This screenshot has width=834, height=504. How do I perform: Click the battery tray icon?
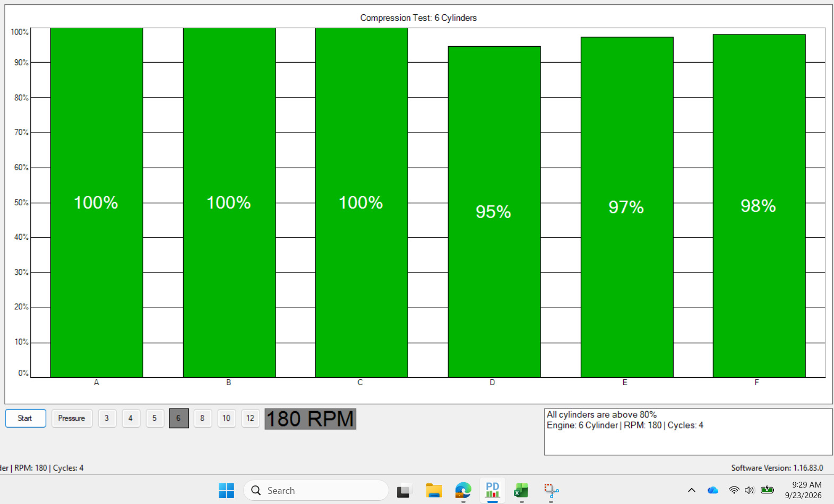(x=767, y=490)
